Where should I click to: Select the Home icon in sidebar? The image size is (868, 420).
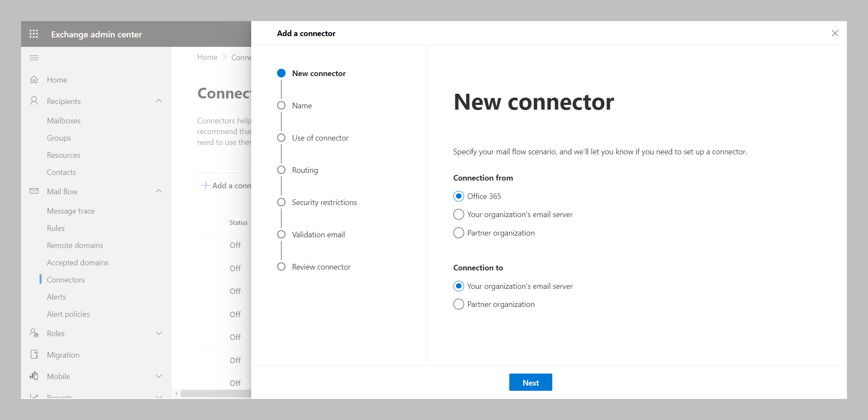click(x=34, y=80)
